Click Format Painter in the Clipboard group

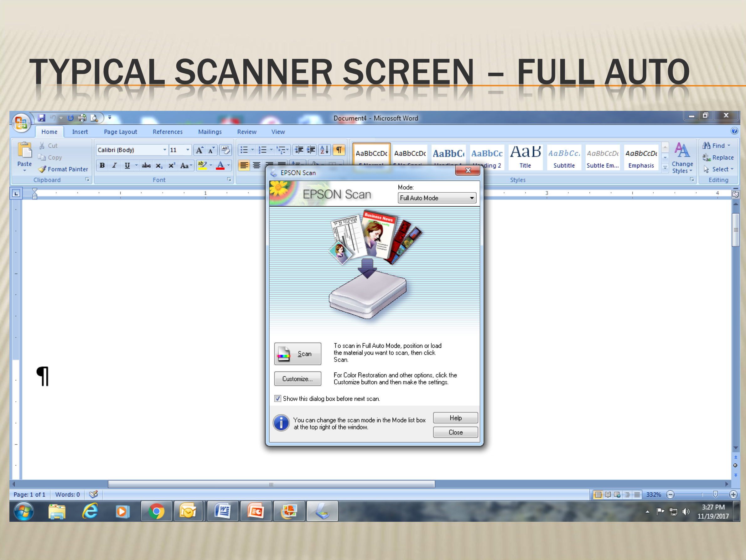[x=63, y=169]
